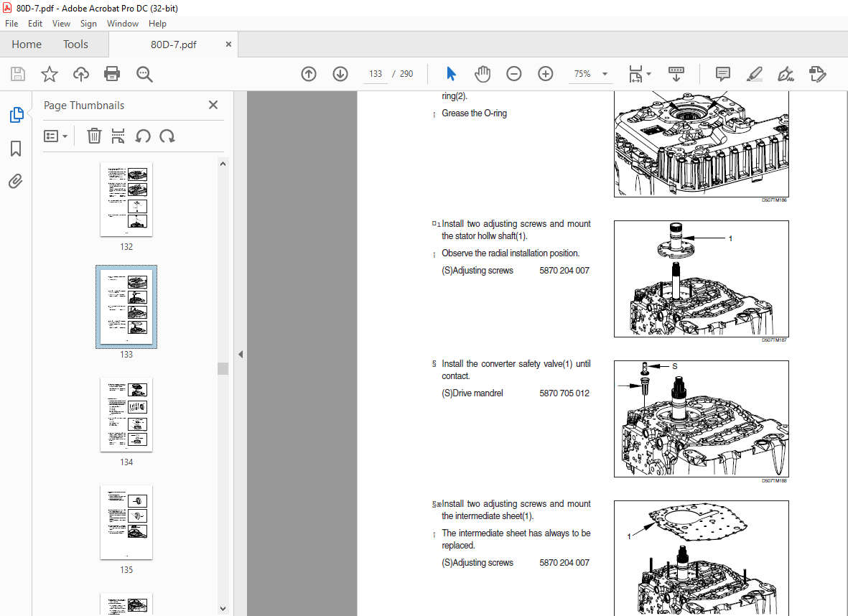Image resolution: width=848 pixels, height=616 pixels.
Task: Click the stator shaft diagram D507TM187
Action: click(x=702, y=279)
